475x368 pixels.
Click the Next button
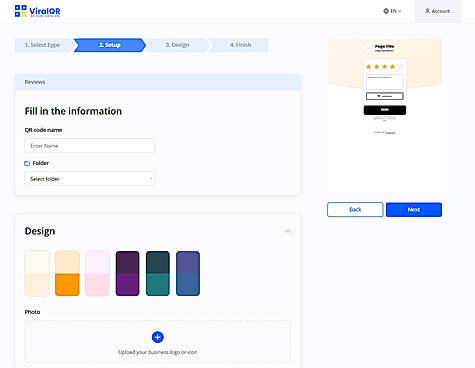(414, 210)
